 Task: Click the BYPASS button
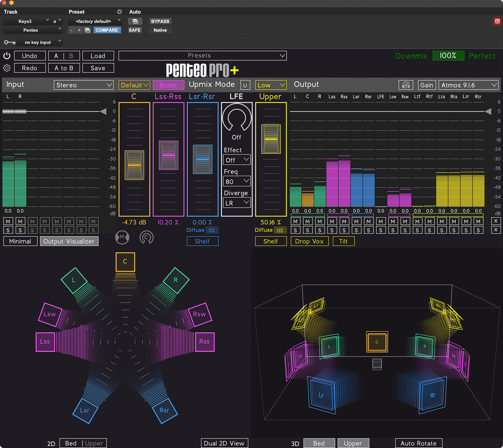[x=160, y=21]
